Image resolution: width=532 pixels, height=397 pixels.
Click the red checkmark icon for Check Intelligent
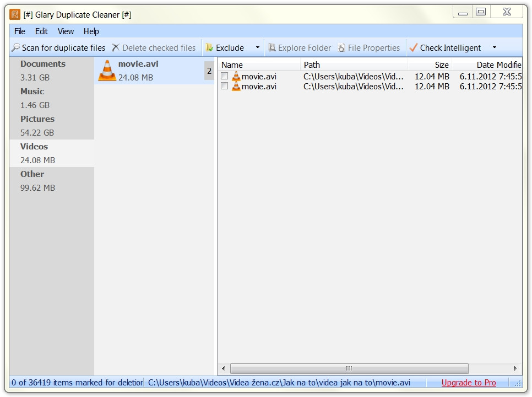point(413,47)
